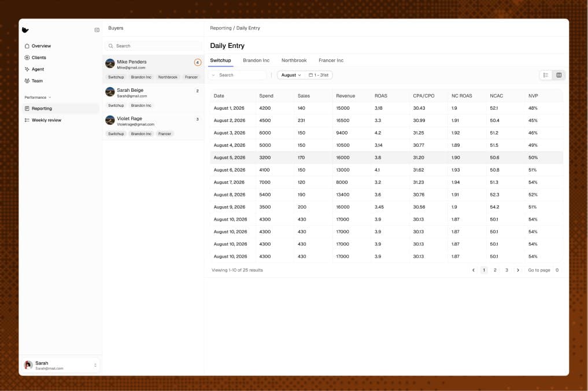The width and height of the screenshot is (588, 391).
Task: Select buyer Mike Penders
Action: [x=153, y=69]
